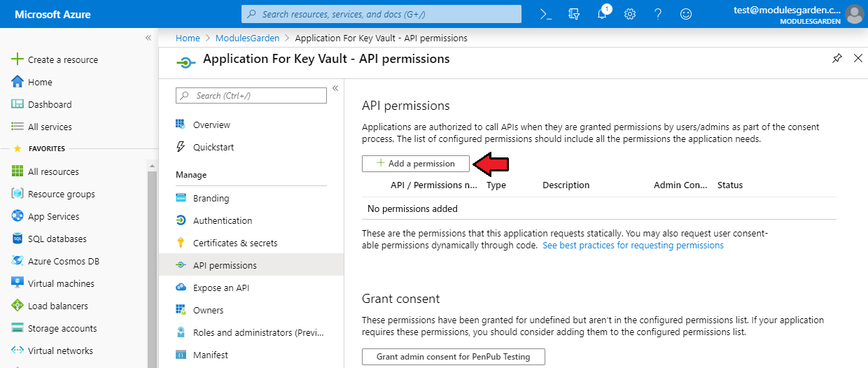Click the user account avatar
Image resolution: width=868 pixels, height=368 pixels.
click(x=854, y=14)
